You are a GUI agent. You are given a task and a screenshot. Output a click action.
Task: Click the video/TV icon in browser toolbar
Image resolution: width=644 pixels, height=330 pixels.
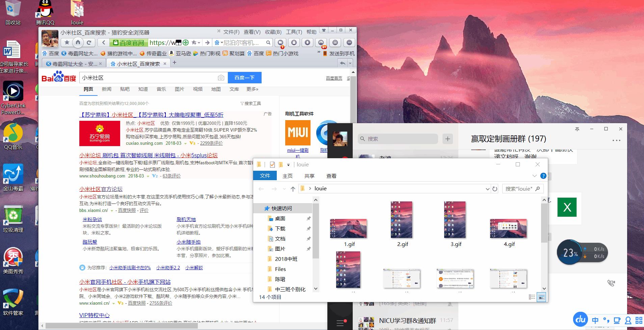pos(335,43)
